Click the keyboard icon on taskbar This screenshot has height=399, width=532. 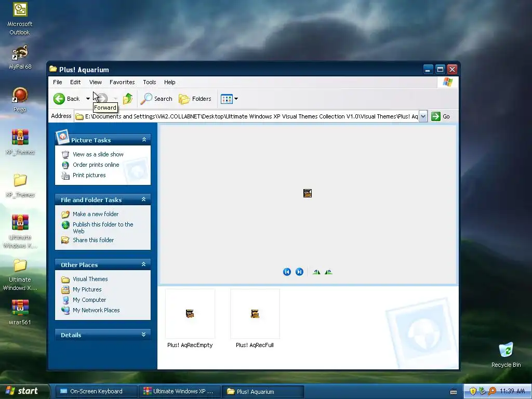(453, 392)
